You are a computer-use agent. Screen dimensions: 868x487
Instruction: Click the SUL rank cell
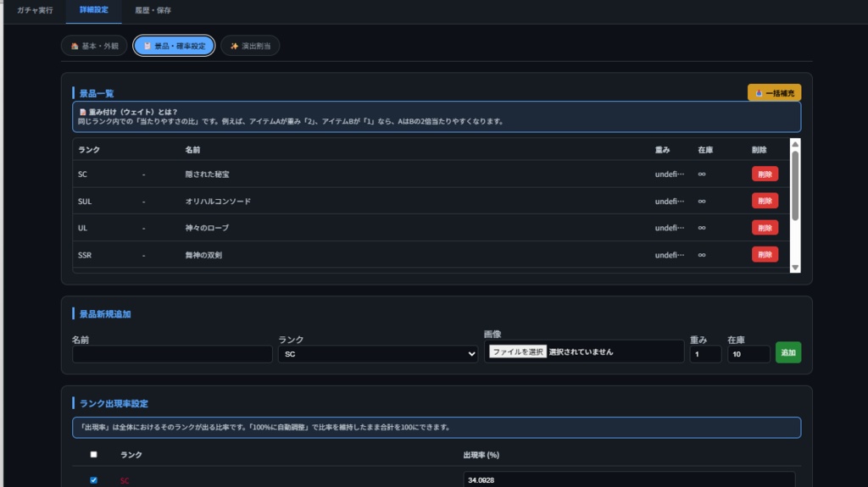tap(85, 202)
